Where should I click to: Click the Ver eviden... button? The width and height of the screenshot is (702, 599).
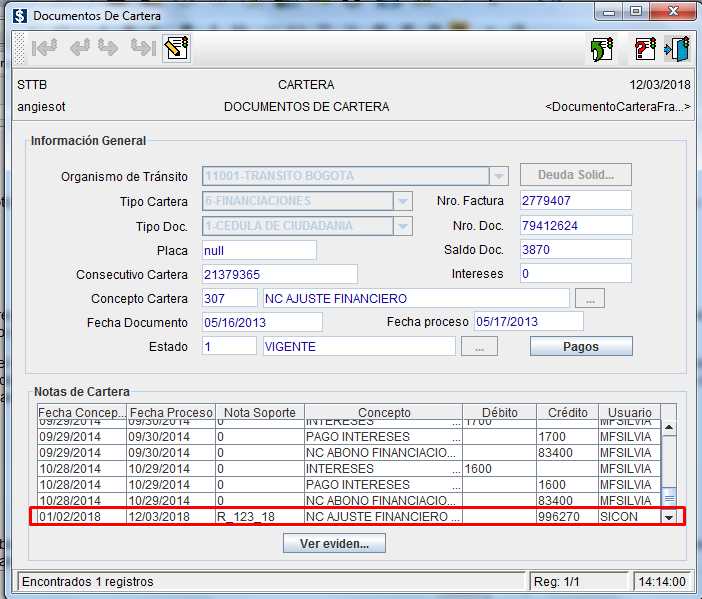334,544
